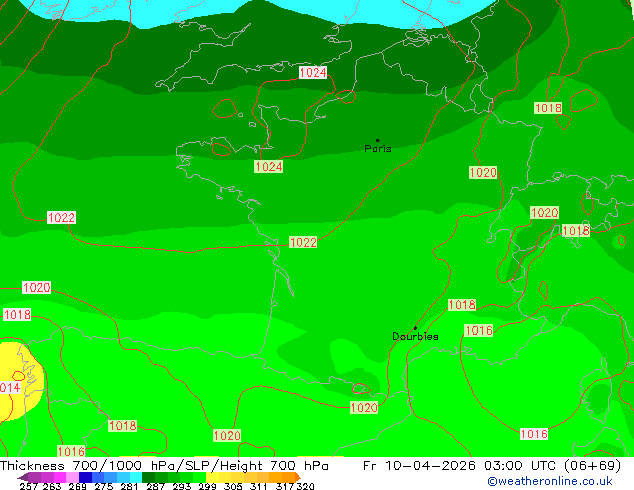Click the 1022 isobar label over the Atlantic
This screenshot has width=634, height=490.
61,218
